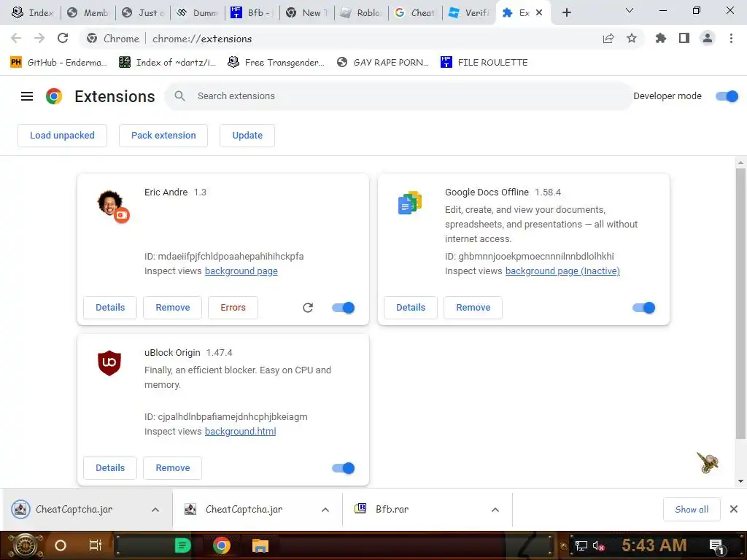The height and width of the screenshot is (560, 747).
Task: Open the Windows Start button
Action: click(26, 545)
